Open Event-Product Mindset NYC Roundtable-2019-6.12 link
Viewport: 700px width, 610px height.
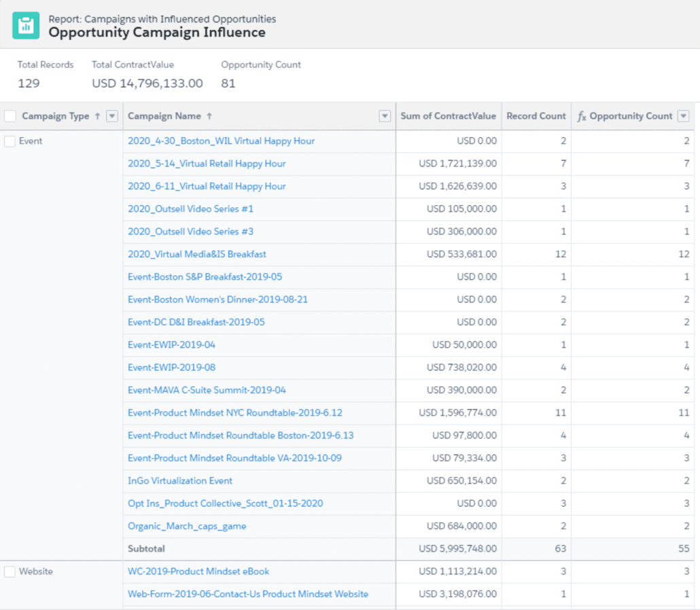pyautogui.click(x=235, y=413)
